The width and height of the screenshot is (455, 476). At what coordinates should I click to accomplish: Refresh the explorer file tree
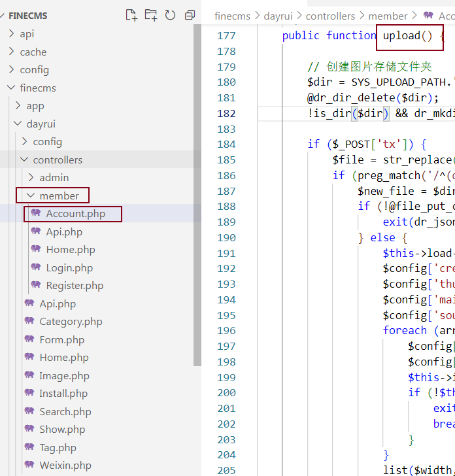170,15
